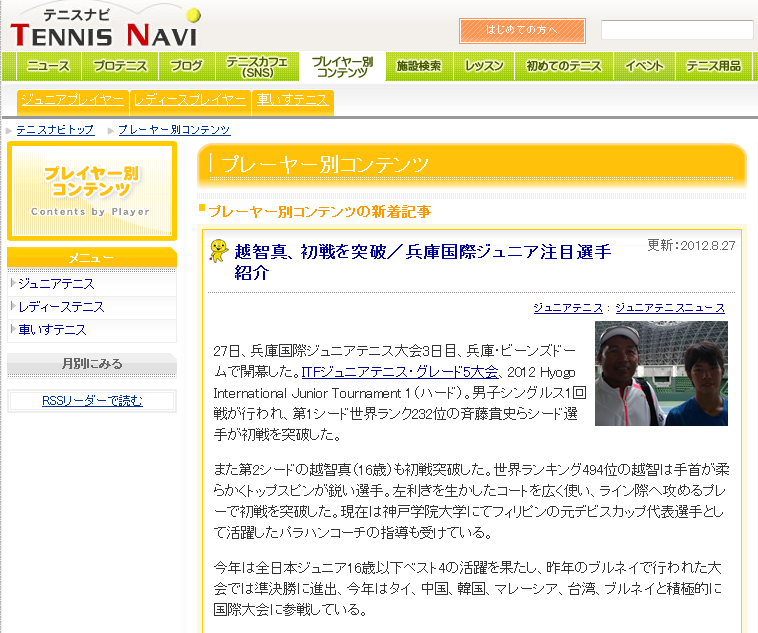Click the プレイヤー別コンテンツ sidebar banner

click(91, 190)
